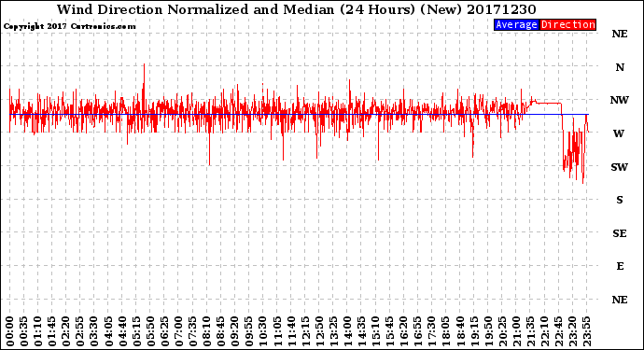Click the 02:20 time axis label

(66, 331)
